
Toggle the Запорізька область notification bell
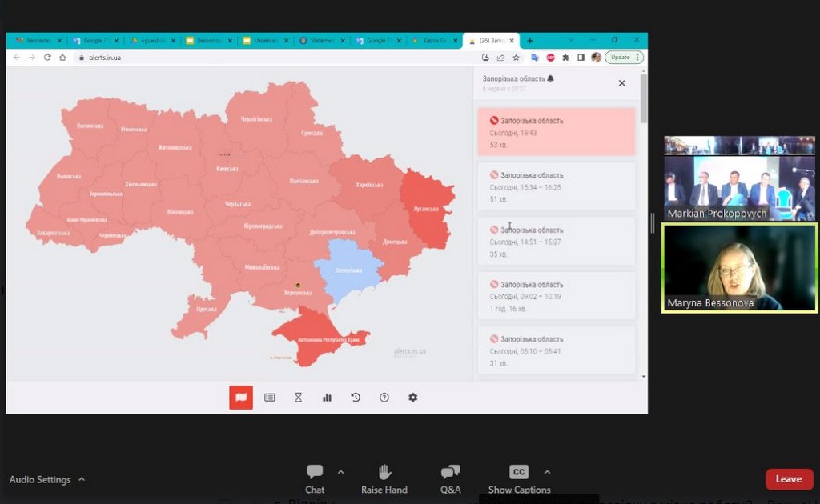(550, 79)
